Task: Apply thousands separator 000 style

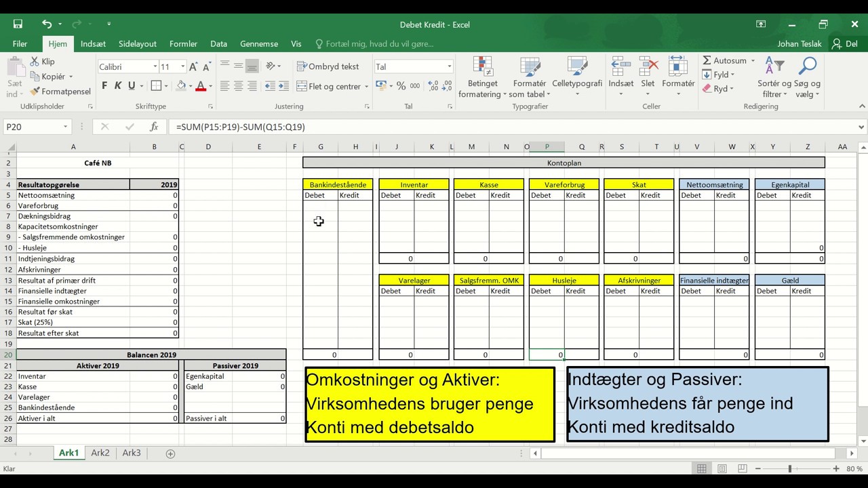Action: (415, 86)
